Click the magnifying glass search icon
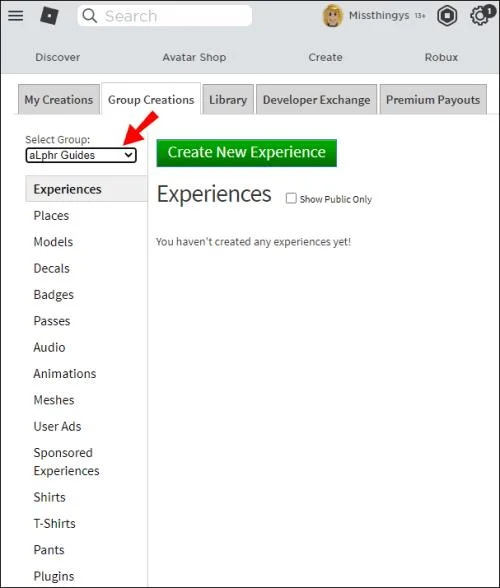 90,16
